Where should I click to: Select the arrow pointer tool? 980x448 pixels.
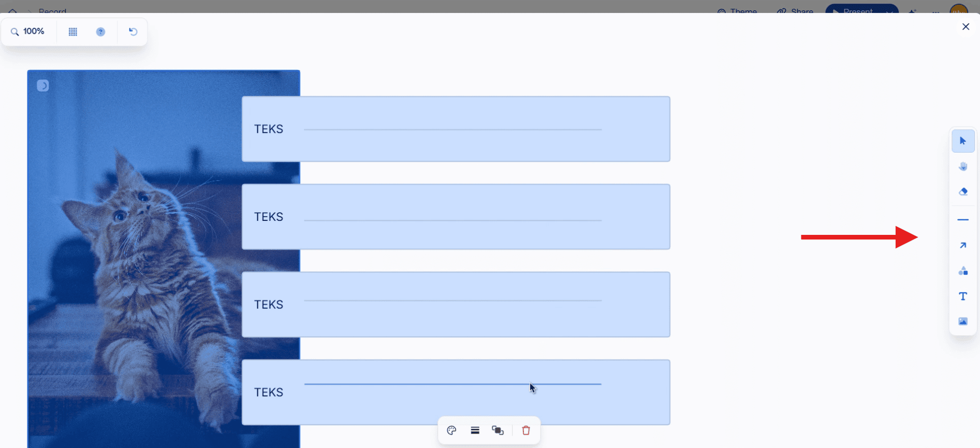(962, 140)
